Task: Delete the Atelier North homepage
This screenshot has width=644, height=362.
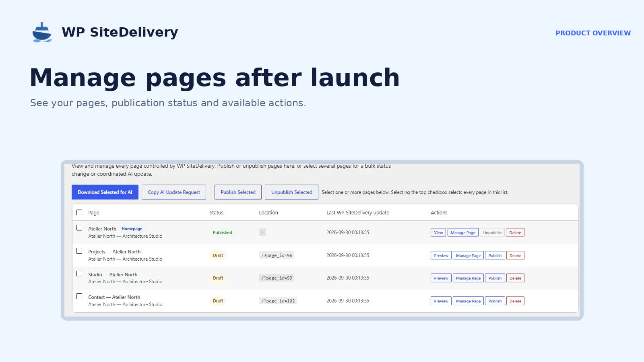Action: 515,232
